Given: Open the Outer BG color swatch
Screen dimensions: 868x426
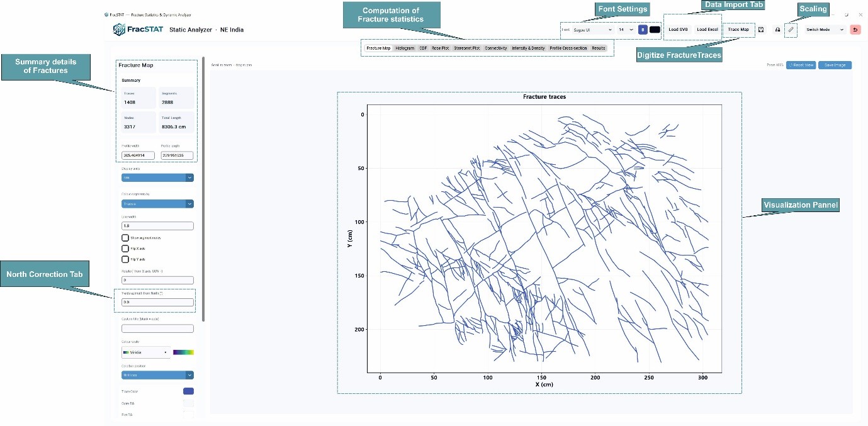Looking at the screenshot, I should click(188, 403).
